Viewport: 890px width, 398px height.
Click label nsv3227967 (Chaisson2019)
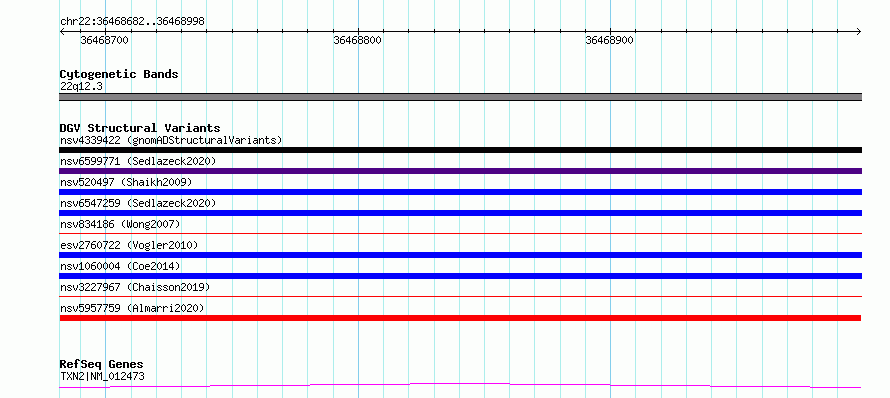point(135,287)
